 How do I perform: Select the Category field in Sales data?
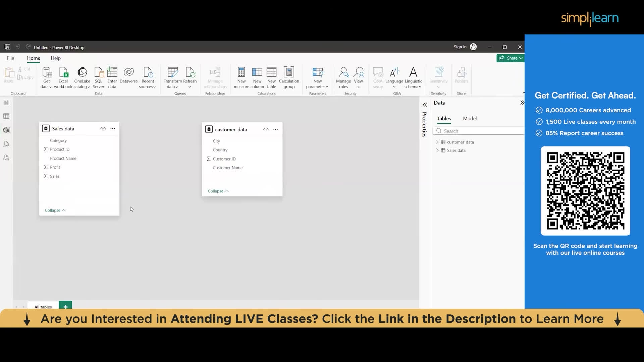coord(58,140)
